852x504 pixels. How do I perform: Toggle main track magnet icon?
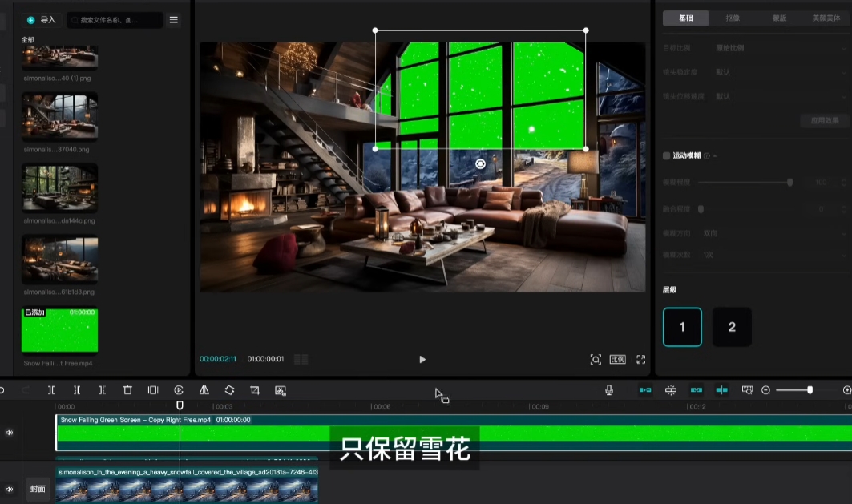tap(645, 390)
